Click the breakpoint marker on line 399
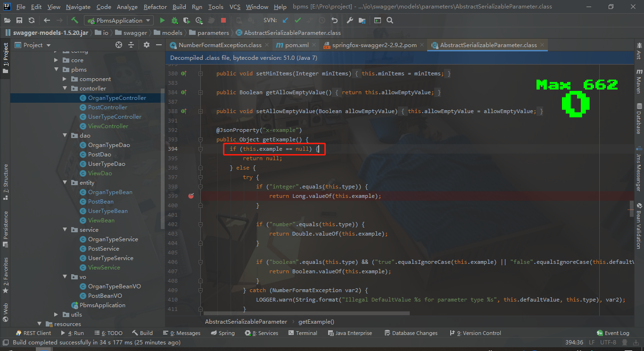Image resolution: width=644 pixels, height=351 pixels. 191,196
